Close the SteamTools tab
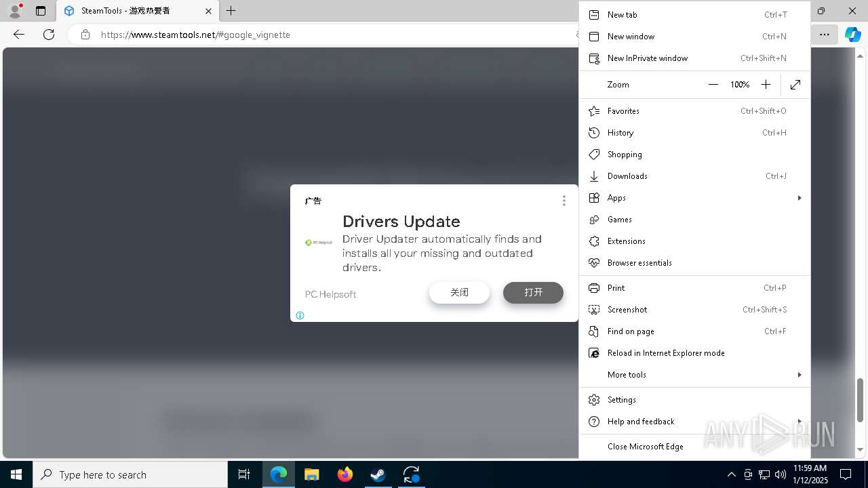The width and height of the screenshot is (868, 488). point(208,11)
